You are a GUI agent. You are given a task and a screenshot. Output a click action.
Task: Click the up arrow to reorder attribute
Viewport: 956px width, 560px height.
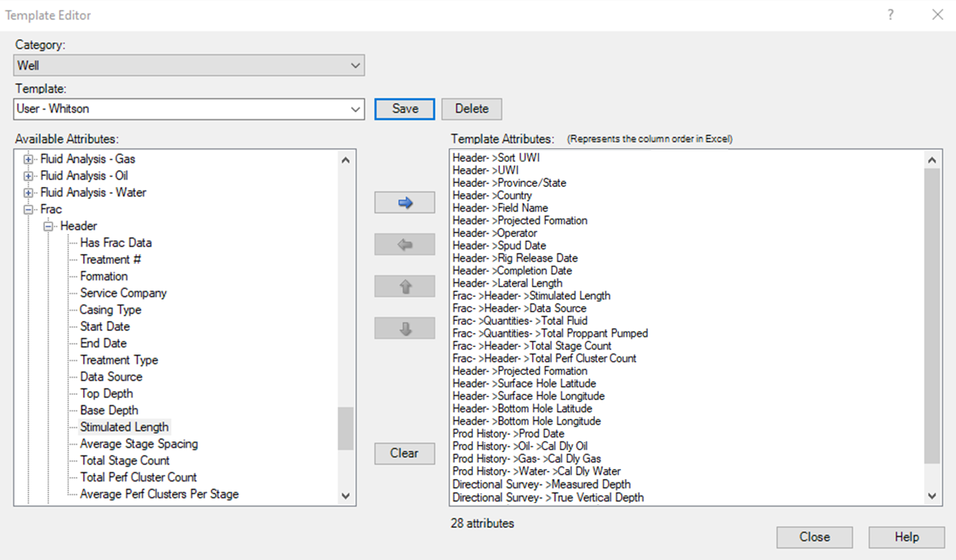403,286
